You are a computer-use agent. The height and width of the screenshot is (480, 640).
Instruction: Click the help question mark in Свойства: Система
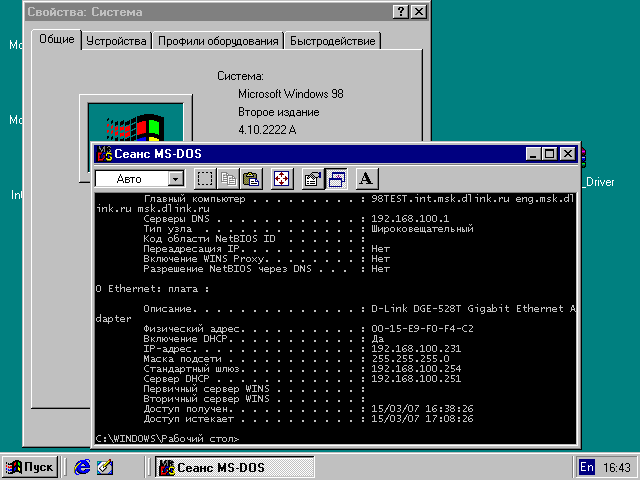pyautogui.click(x=401, y=12)
